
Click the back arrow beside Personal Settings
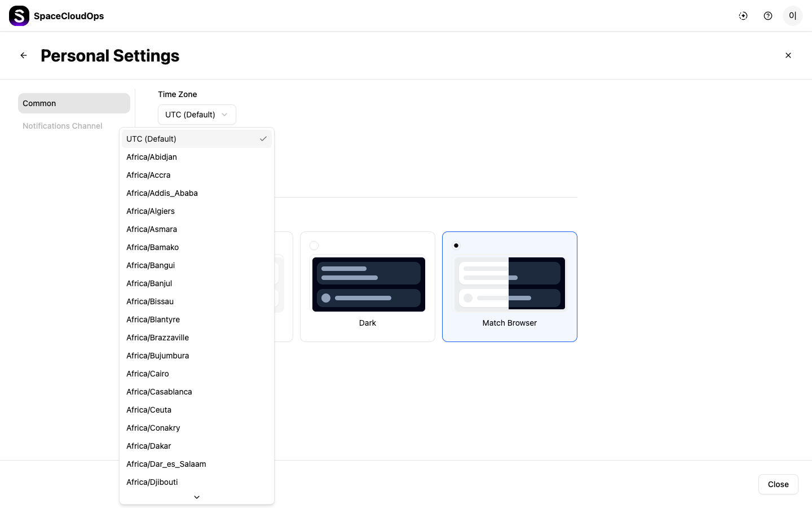tap(24, 55)
